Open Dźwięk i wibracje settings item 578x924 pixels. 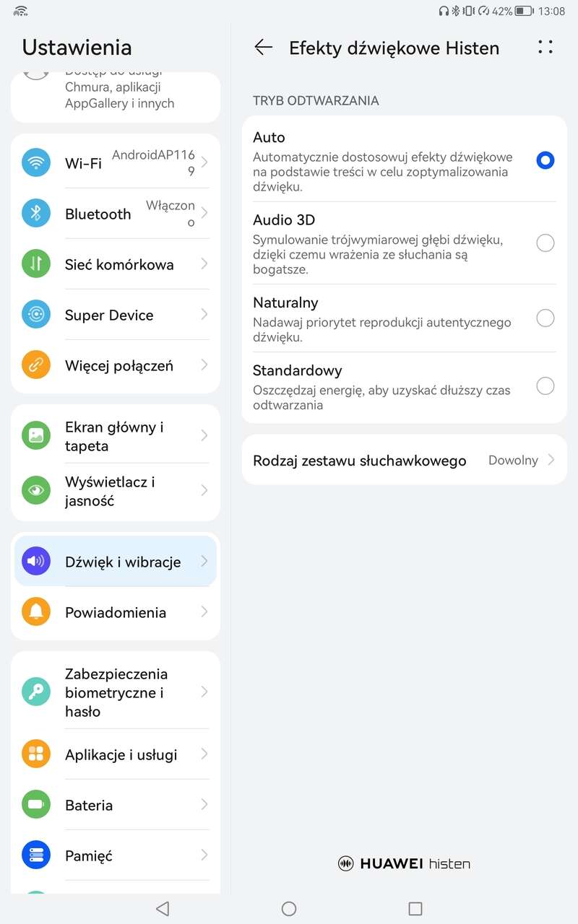point(116,561)
